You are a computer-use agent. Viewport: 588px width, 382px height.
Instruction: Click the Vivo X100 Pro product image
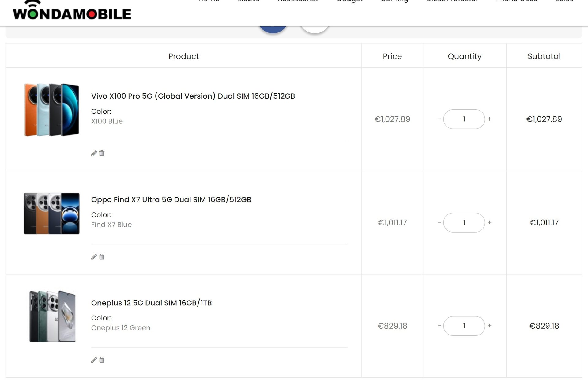51,110
